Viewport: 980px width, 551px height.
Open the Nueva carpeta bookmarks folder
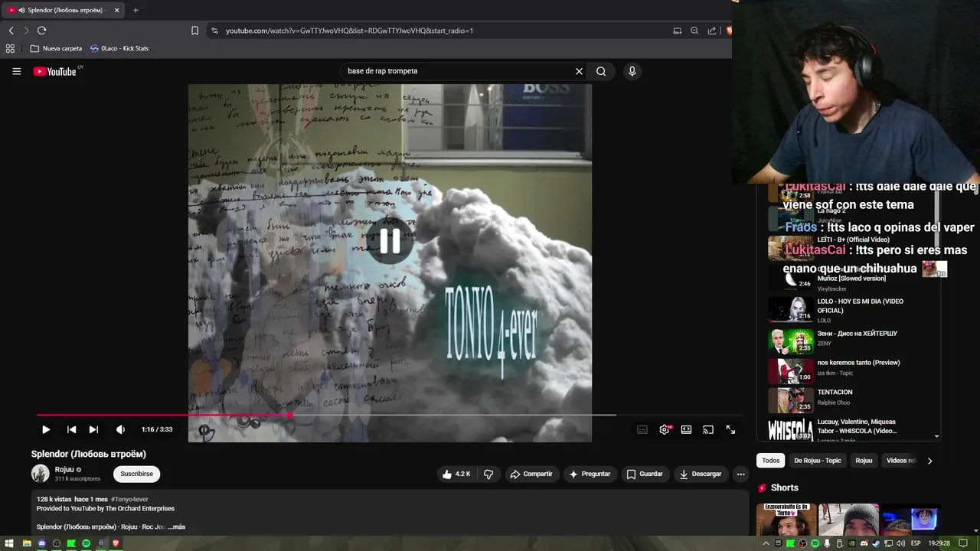[57, 48]
